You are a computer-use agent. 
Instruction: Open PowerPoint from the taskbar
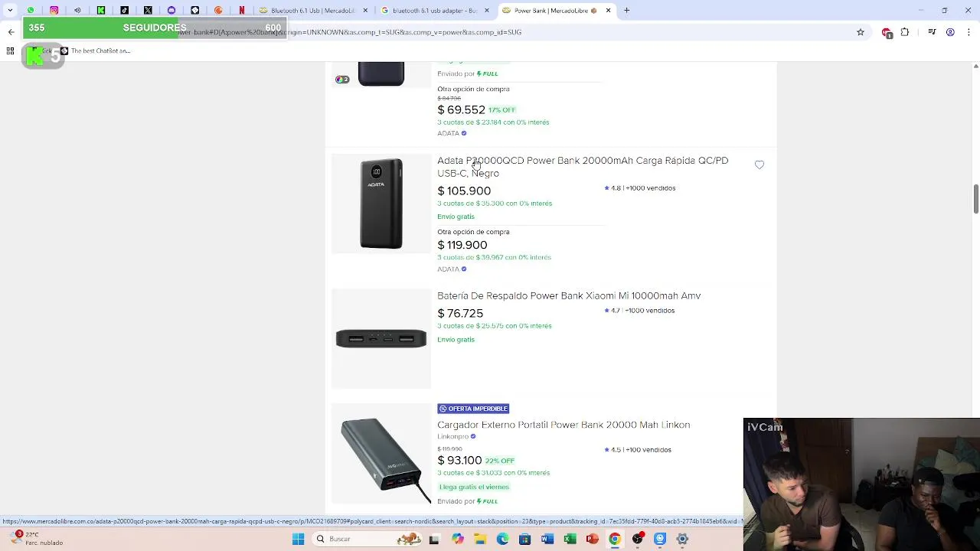592,539
